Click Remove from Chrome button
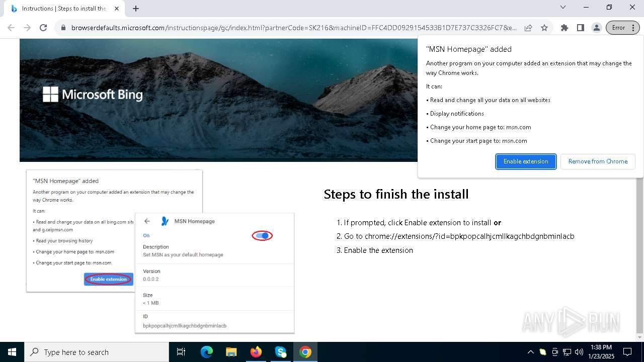Image resolution: width=644 pixels, height=362 pixels. (x=598, y=161)
